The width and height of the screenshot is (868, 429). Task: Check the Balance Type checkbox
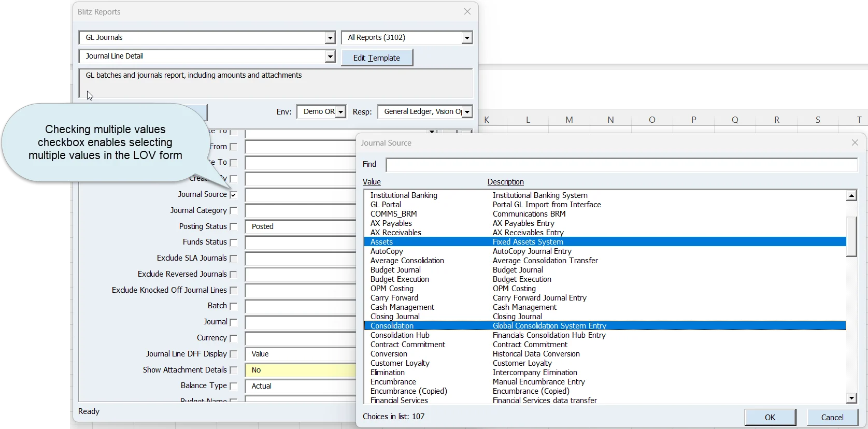[233, 387]
